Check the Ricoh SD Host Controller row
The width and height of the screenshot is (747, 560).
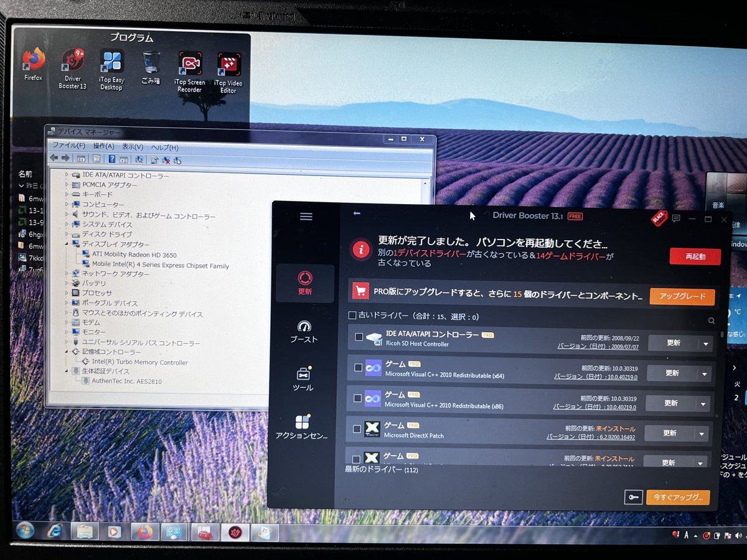click(x=359, y=337)
